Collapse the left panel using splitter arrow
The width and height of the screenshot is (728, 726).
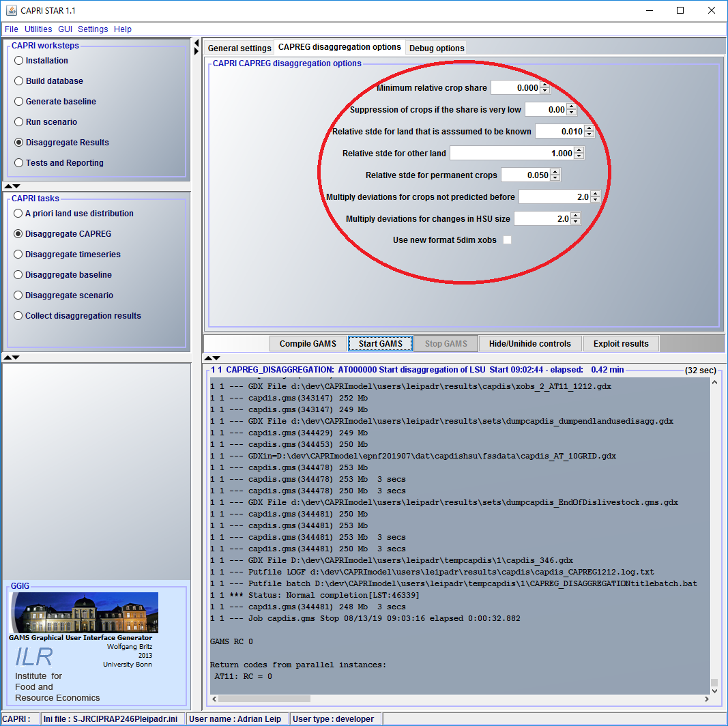tap(196, 43)
